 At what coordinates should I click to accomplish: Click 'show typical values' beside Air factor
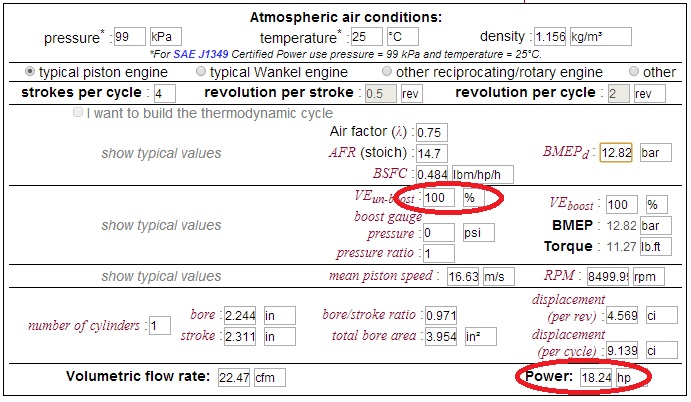point(161,153)
